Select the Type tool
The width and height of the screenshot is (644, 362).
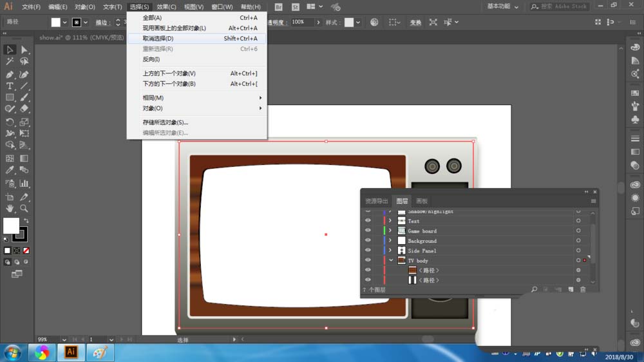click(x=10, y=86)
